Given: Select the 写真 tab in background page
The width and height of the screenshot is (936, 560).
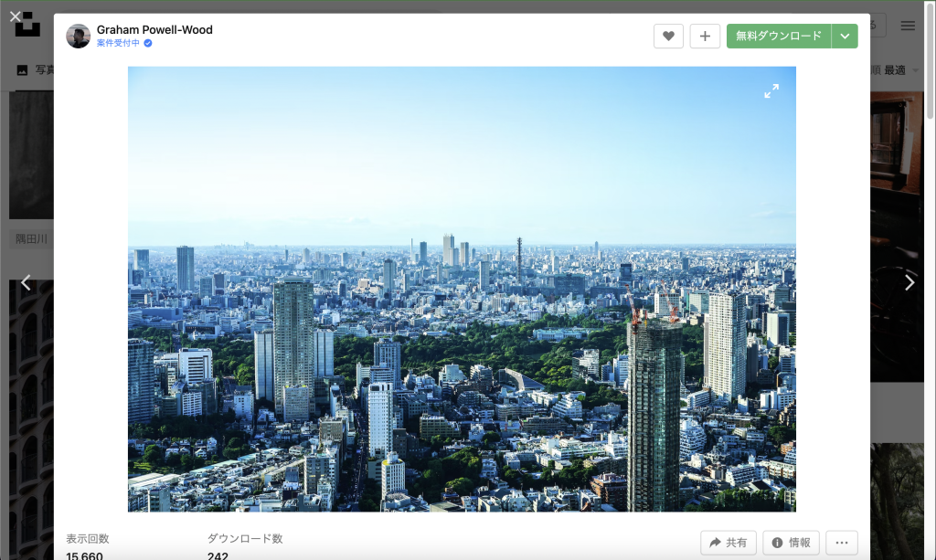Looking at the screenshot, I should click(x=36, y=70).
